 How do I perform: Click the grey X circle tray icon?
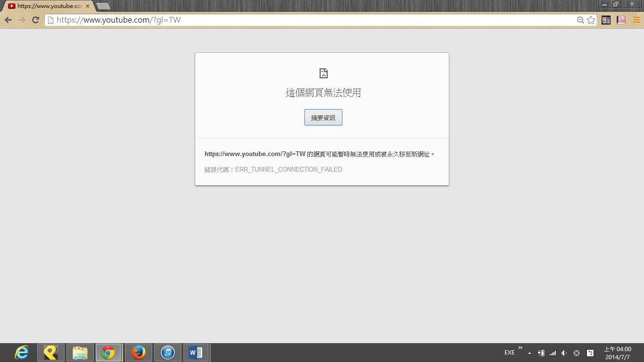577,353
